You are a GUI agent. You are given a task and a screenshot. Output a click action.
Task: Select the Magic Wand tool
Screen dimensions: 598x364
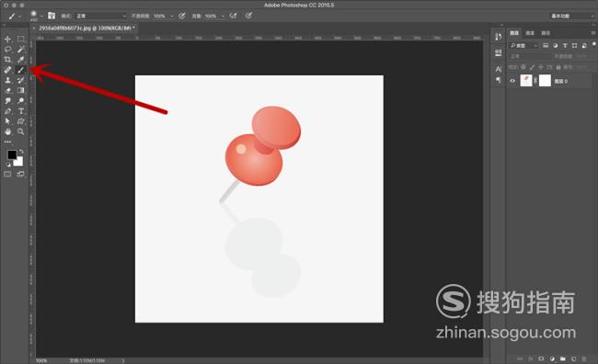pos(21,49)
